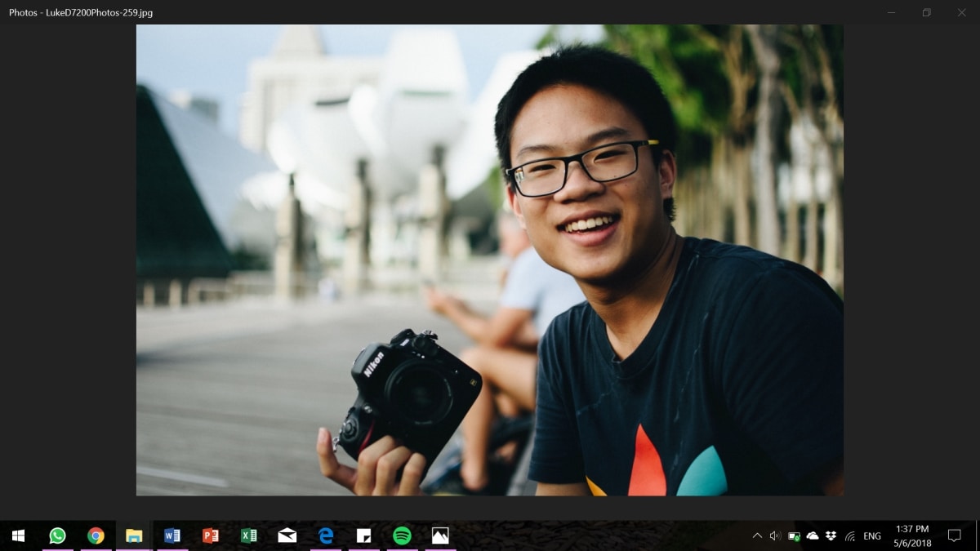The height and width of the screenshot is (551, 980).
Task: Click the Photos app taskbar icon
Action: [x=440, y=535]
